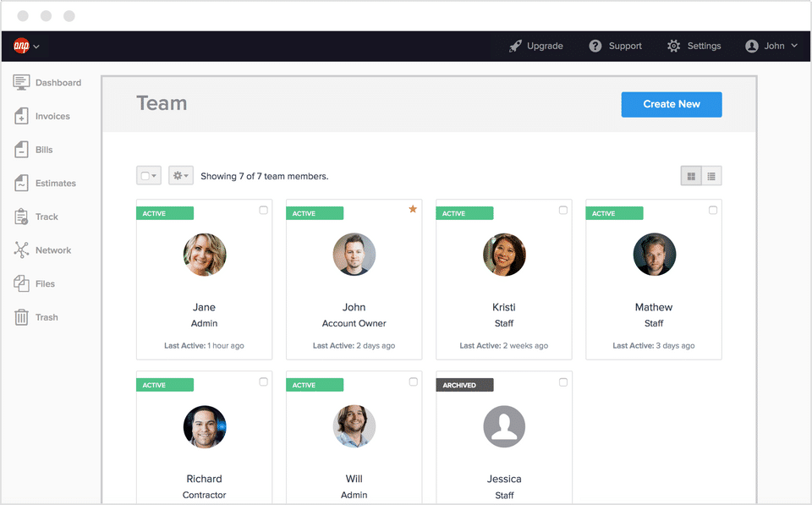Select Mathew's card checkbox
The height and width of the screenshot is (505, 812).
(x=713, y=210)
